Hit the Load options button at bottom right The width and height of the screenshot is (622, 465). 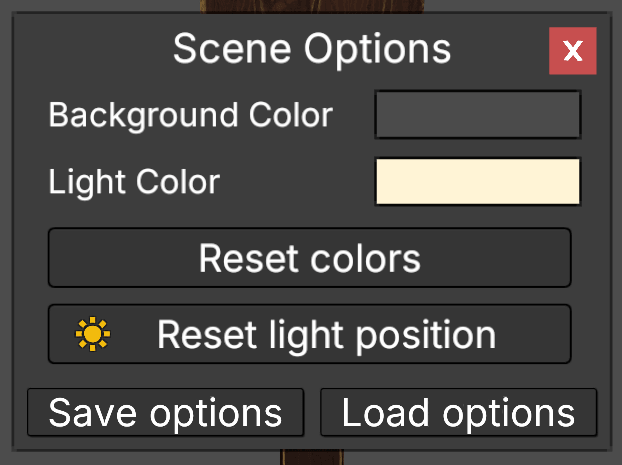click(458, 413)
